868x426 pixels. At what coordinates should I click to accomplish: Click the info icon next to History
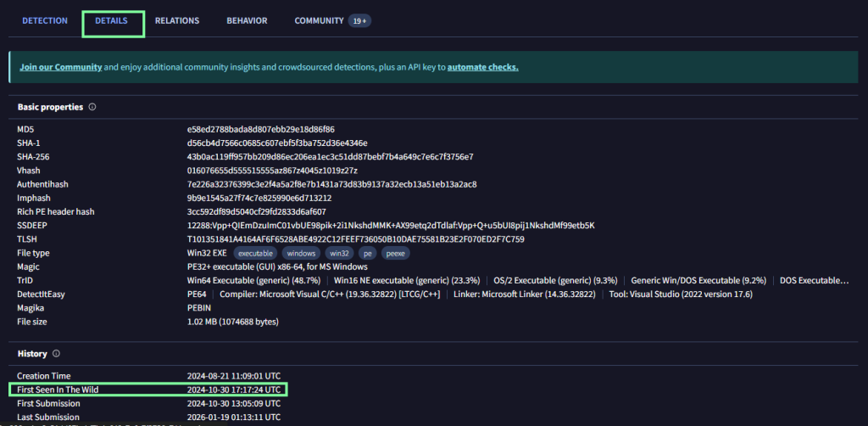(x=56, y=353)
